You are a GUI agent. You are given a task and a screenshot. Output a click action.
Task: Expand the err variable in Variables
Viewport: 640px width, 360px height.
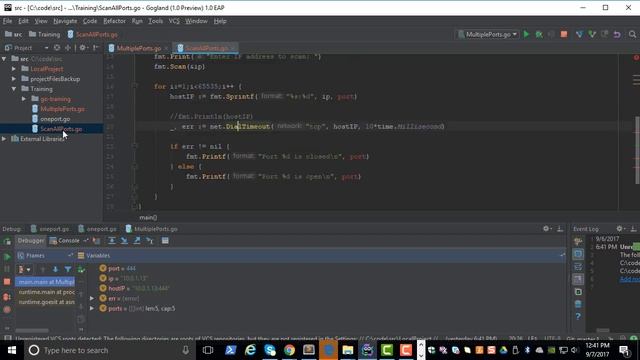92,298
